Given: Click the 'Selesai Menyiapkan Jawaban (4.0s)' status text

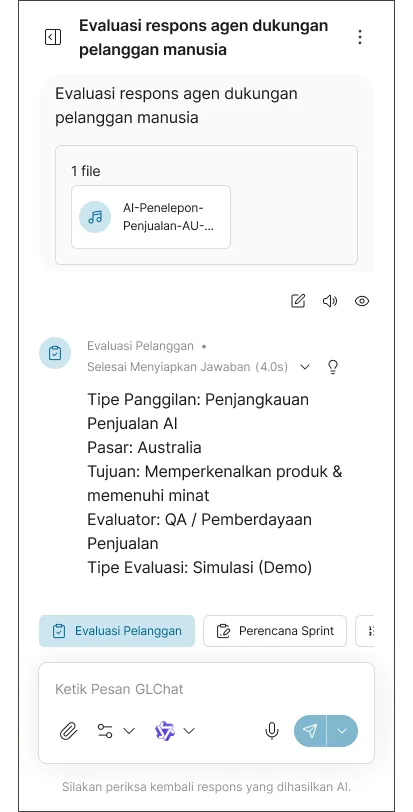Looking at the screenshot, I should click(187, 367).
